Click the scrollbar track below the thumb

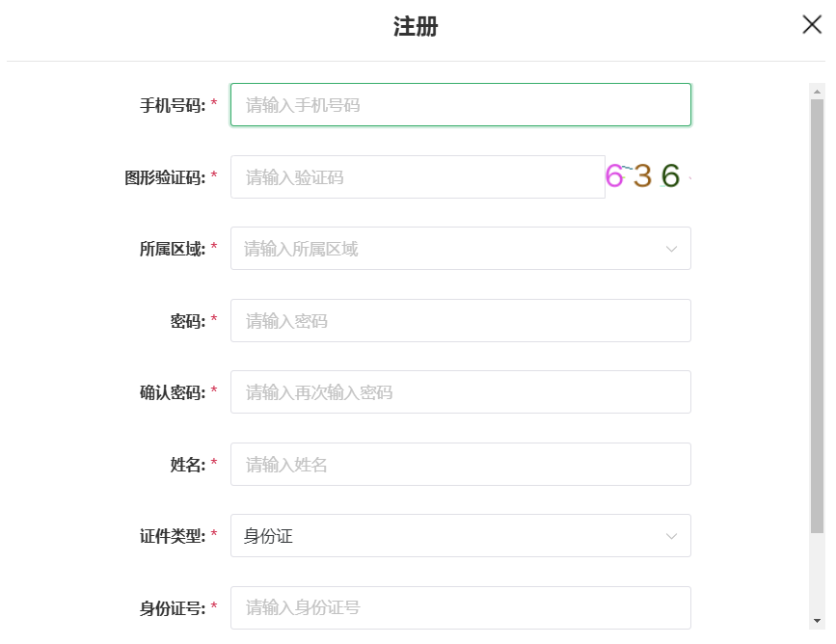click(817, 573)
